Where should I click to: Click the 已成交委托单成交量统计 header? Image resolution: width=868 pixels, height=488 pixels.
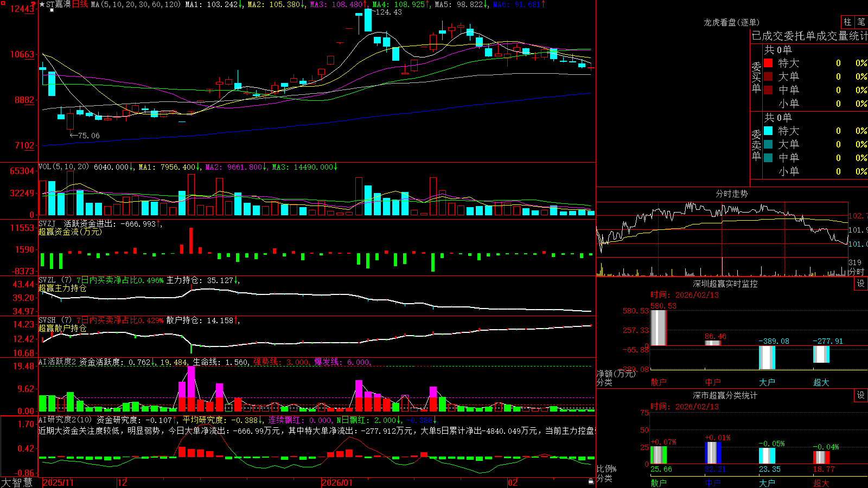click(809, 36)
